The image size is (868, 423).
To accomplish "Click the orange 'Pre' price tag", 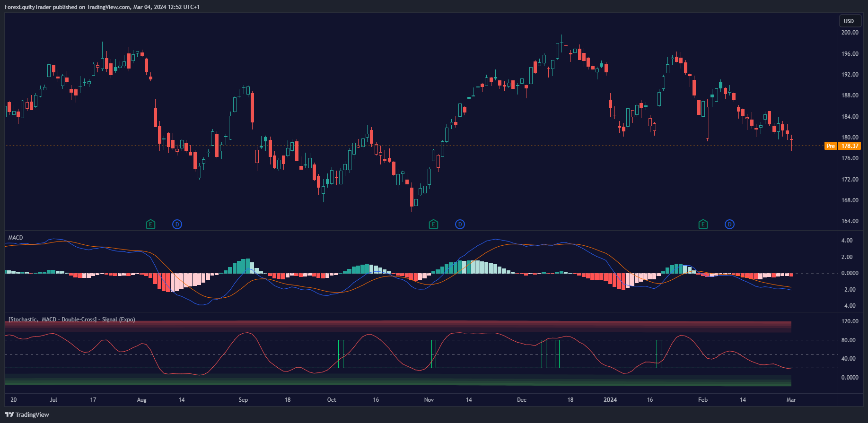I will tap(831, 146).
